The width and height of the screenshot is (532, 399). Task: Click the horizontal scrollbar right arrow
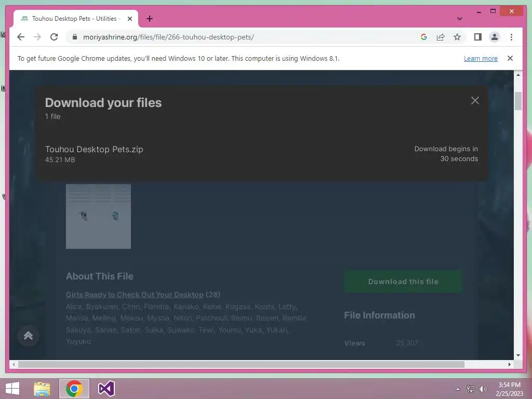[509, 364]
